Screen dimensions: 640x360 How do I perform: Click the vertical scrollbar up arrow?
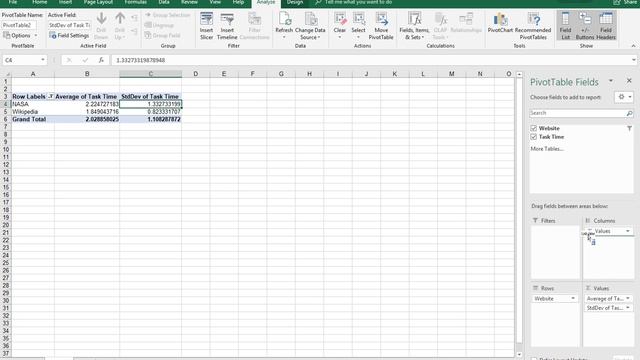tap(519, 74)
